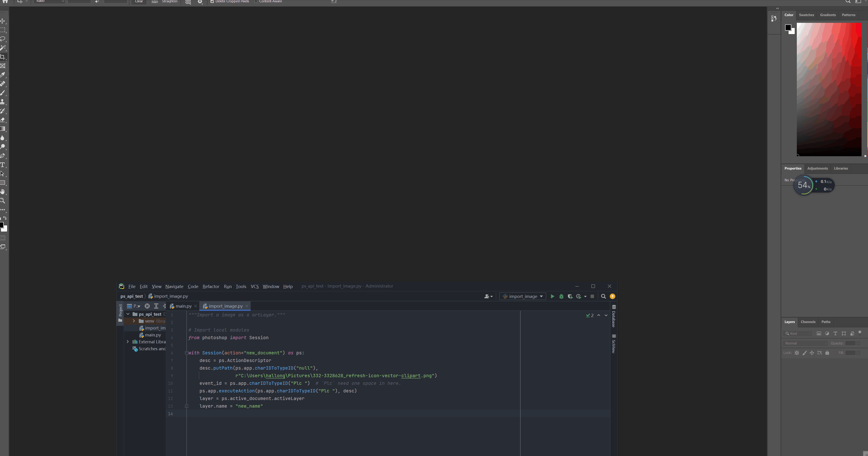Select the Hand tool
This screenshot has height=456, width=868.
3,192
